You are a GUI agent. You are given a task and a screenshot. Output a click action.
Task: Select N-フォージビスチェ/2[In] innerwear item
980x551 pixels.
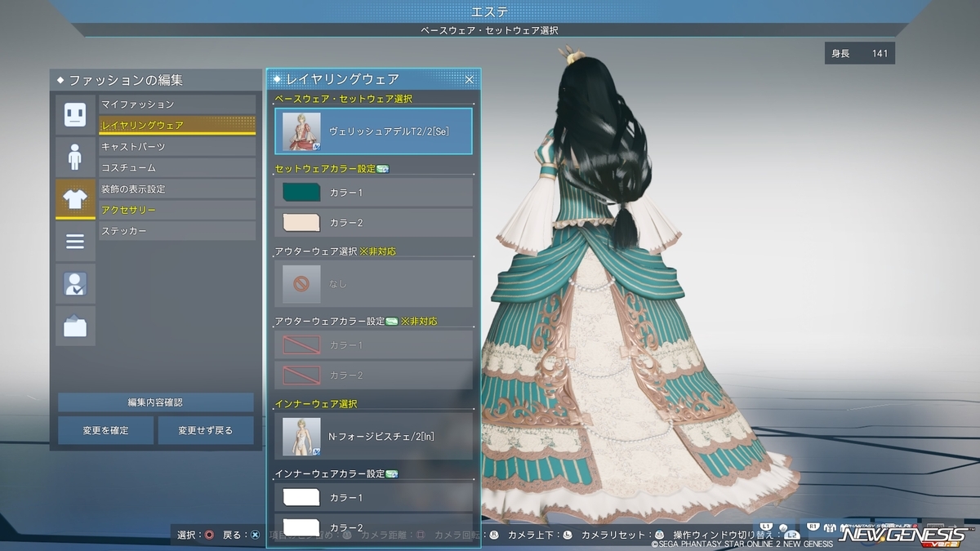point(374,436)
